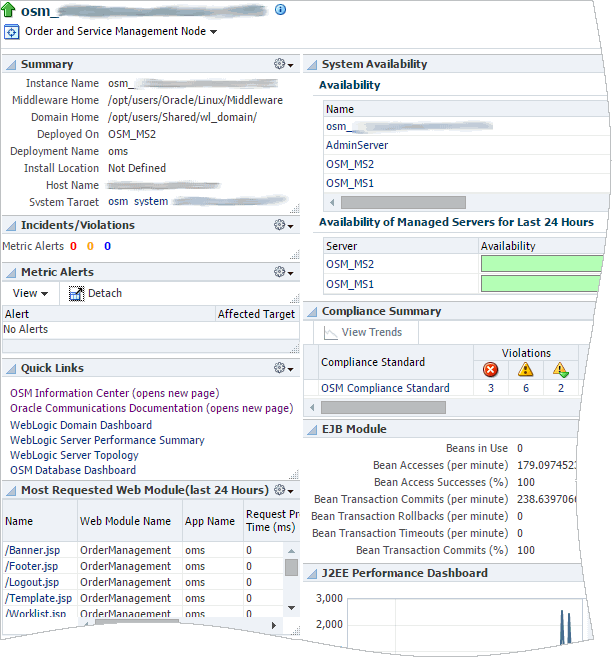Click the Availability list scroll-left arrow
Viewport: 612px width, 658px height.
click(332, 203)
